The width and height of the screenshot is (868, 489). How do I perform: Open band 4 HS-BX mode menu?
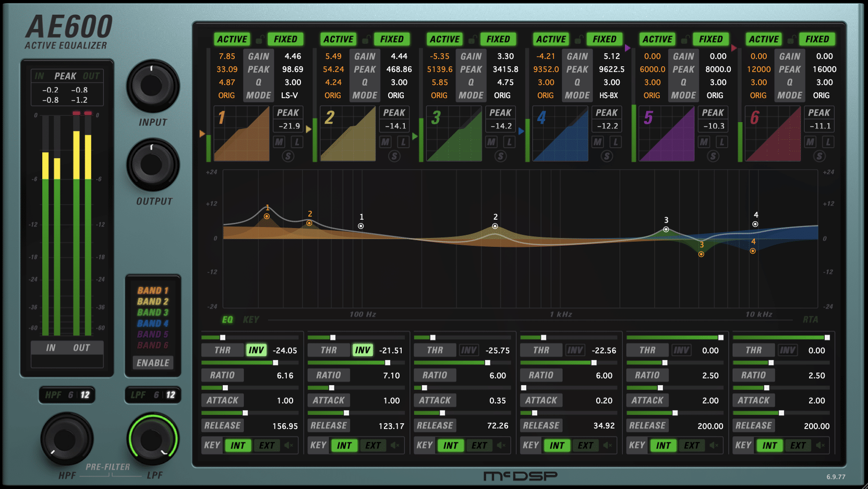608,96
